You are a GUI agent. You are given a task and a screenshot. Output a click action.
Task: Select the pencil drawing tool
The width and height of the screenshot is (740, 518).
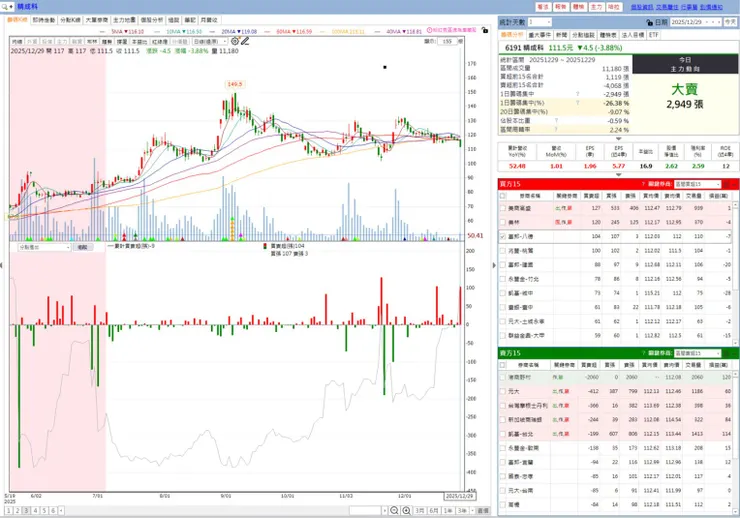click(245, 42)
